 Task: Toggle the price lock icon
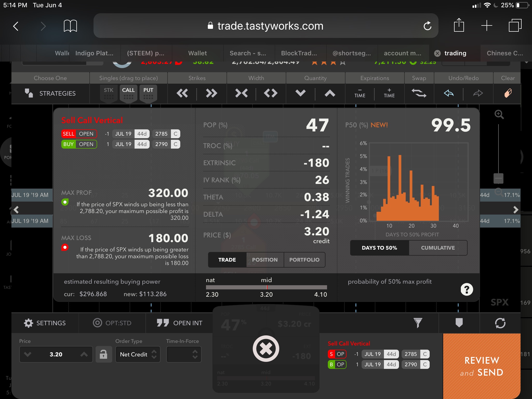(103, 354)
